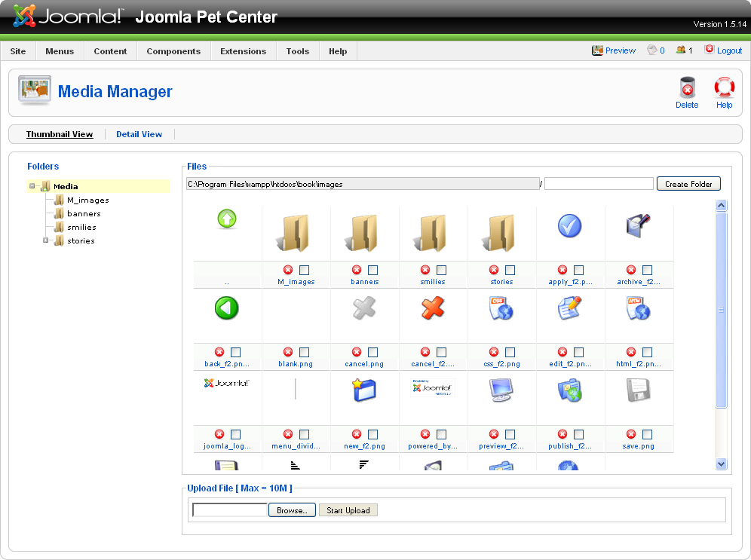This screenshot has width=751, height=560.
Task: Open the stories folder thumbnail
Action: pos(500,233)
